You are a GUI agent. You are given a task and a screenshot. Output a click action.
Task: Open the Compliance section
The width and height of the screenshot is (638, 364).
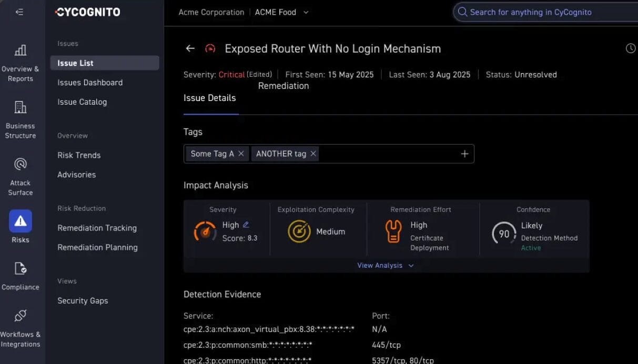21,276
